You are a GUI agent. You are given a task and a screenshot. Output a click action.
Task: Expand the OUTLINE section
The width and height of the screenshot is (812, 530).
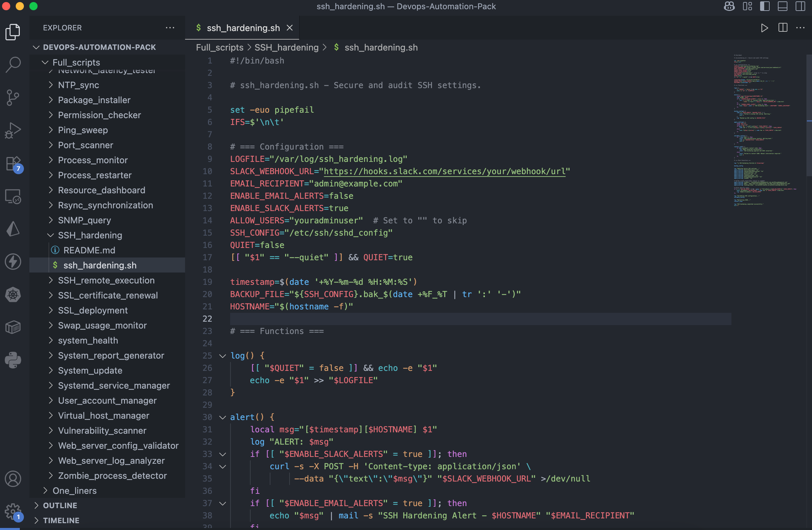(x=60, y=505)
